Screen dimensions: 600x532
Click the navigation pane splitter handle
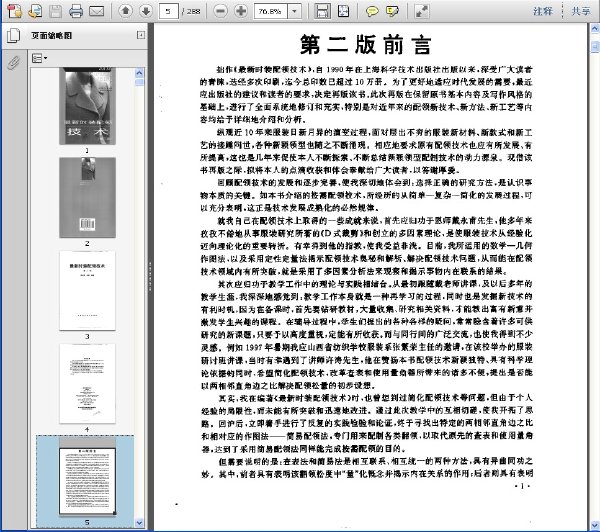(150, 276)
